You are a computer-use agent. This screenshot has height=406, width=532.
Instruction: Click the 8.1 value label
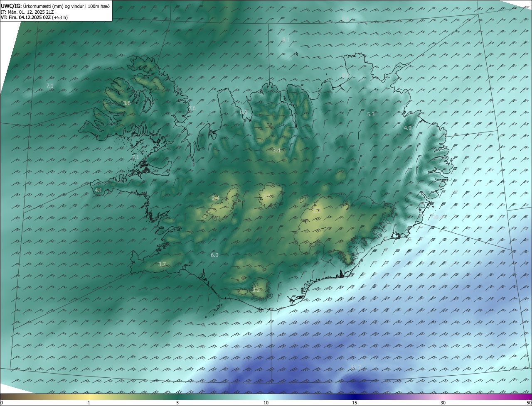tap(286, 40)
